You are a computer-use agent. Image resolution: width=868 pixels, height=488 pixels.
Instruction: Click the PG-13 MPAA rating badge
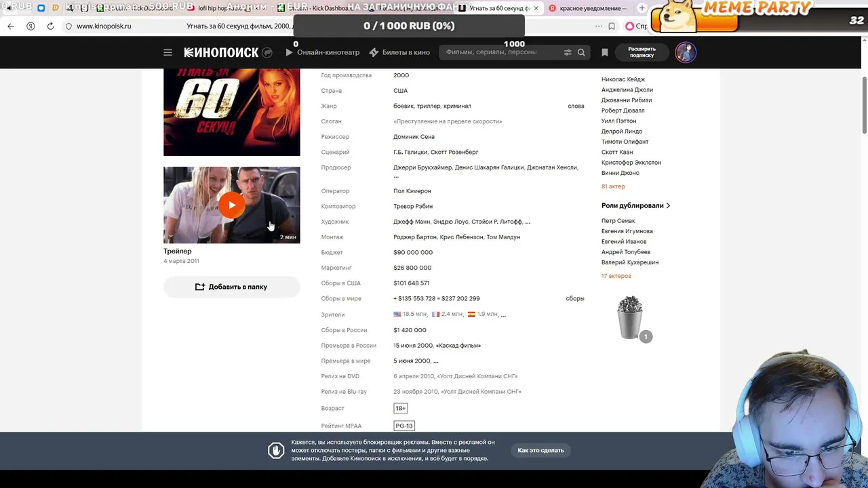[x=404, y=426]
